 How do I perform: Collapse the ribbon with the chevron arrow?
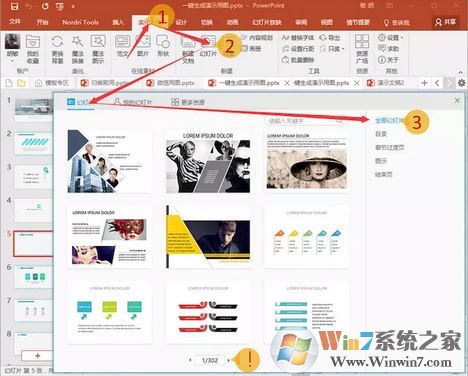tap(460, 72)
